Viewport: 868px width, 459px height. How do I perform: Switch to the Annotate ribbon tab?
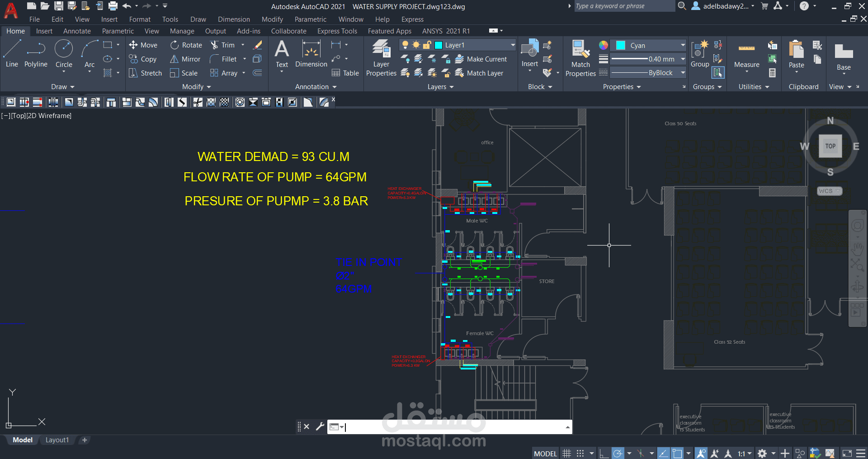click(77, 31)
